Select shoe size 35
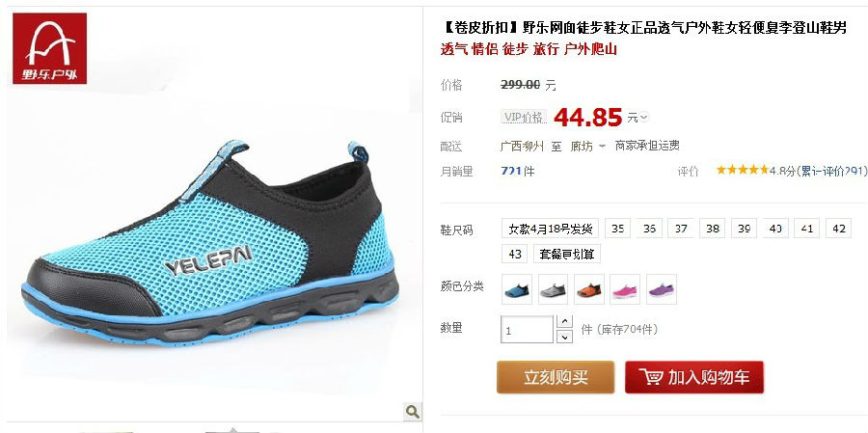868x433 pixels. click(618, 229)
